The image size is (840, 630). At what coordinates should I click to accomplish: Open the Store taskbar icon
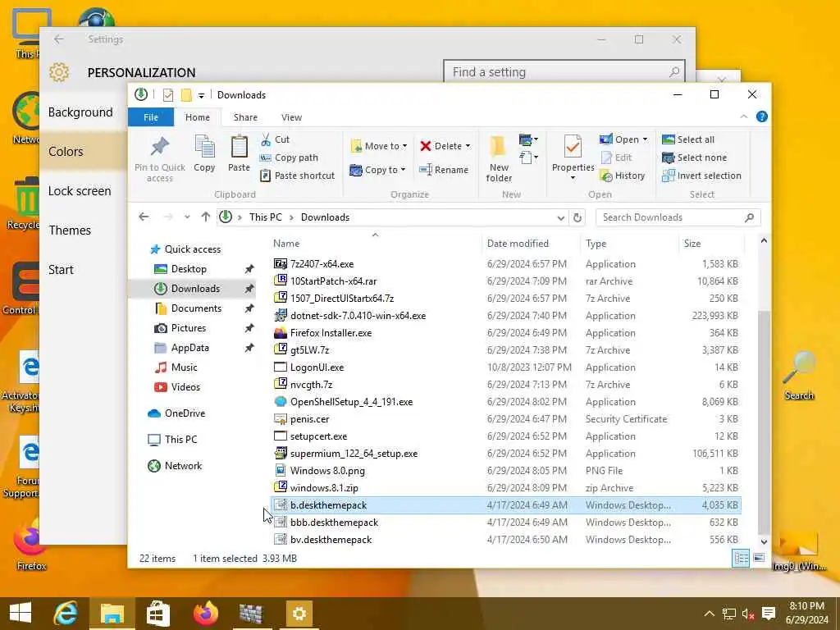pos(158,613)
